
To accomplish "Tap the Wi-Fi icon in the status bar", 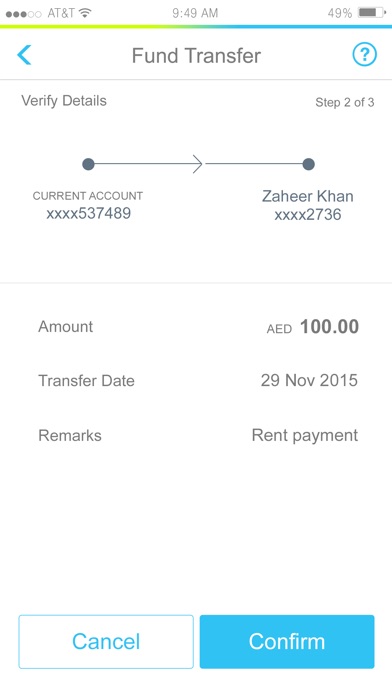I will [x=84, y=13].
